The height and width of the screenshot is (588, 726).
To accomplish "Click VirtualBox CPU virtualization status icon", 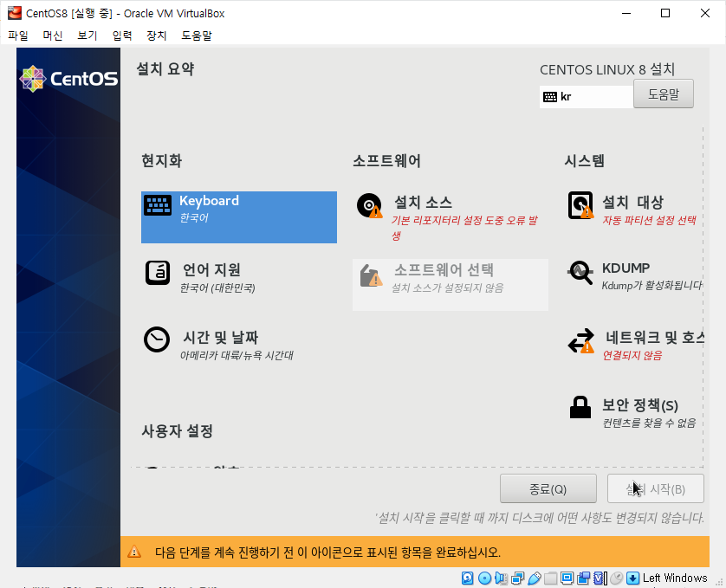I will tap(600, 578).
